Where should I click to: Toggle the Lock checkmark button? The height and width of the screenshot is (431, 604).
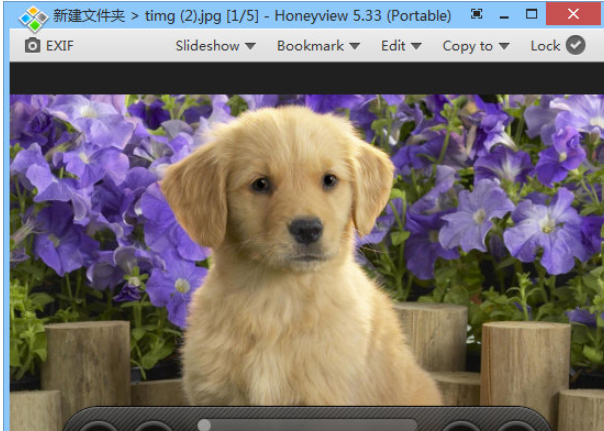click(575, 45)
